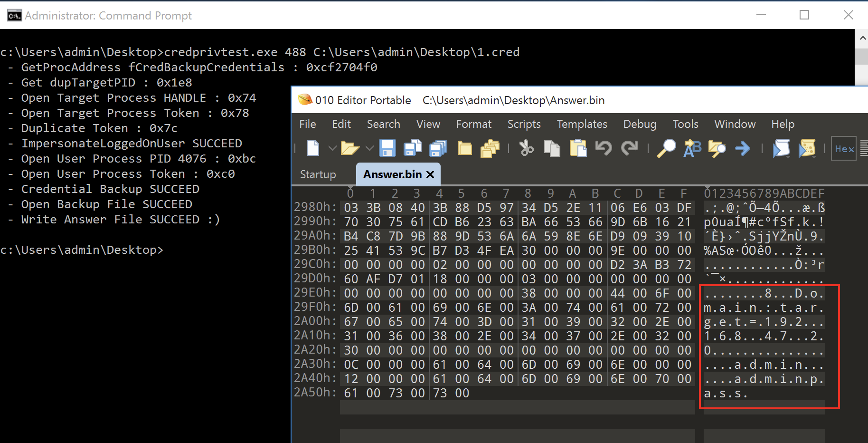This screenshot has height=443, width=868.
Task: Minimize the Command Prompt window
Action: 761,15
